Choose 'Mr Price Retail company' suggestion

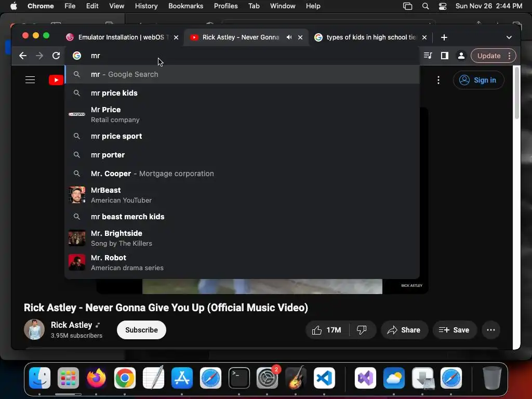pos(242,114)
